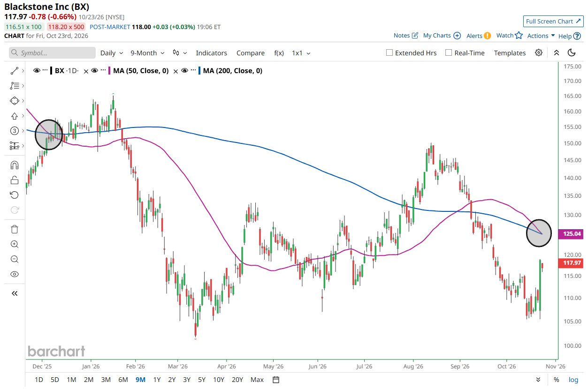Select the up-arrow marker tool
Image resolution: width=588 pixels, height=389 pixels.
pos(14,116)
